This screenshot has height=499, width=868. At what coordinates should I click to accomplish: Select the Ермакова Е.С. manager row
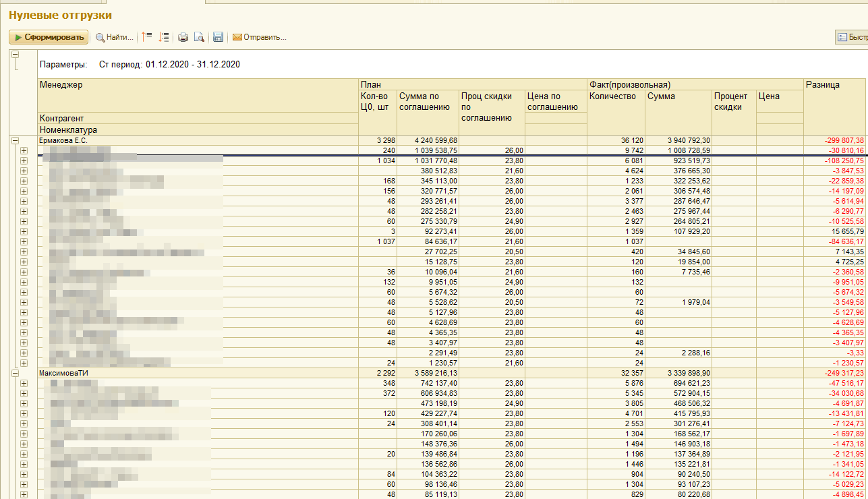[x=63, y=140]
